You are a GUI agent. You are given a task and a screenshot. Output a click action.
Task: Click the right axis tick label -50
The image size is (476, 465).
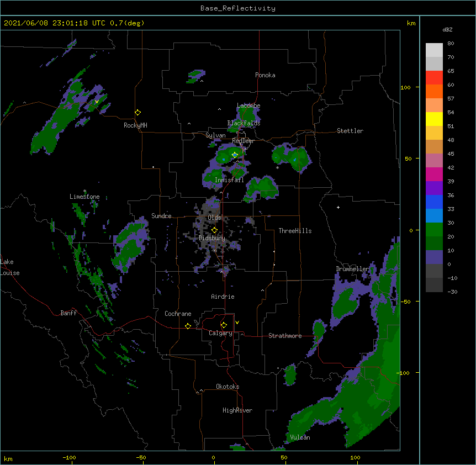405,302
